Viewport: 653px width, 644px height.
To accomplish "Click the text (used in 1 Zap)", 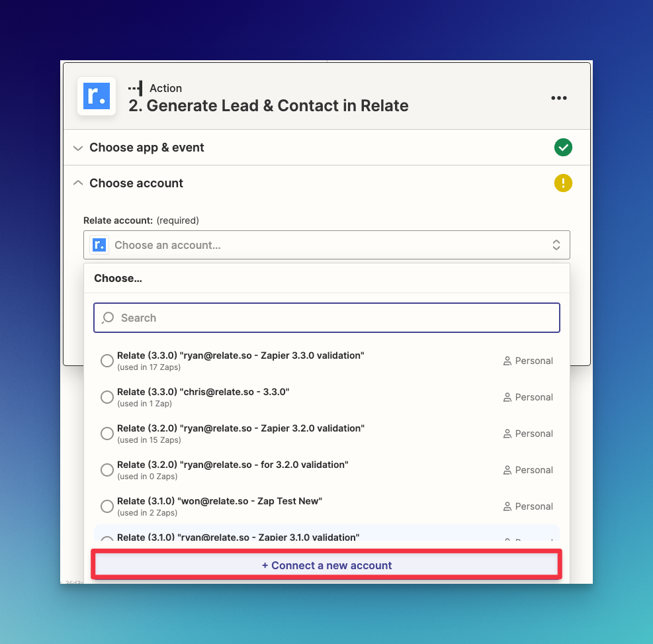I will click(144, 404).
